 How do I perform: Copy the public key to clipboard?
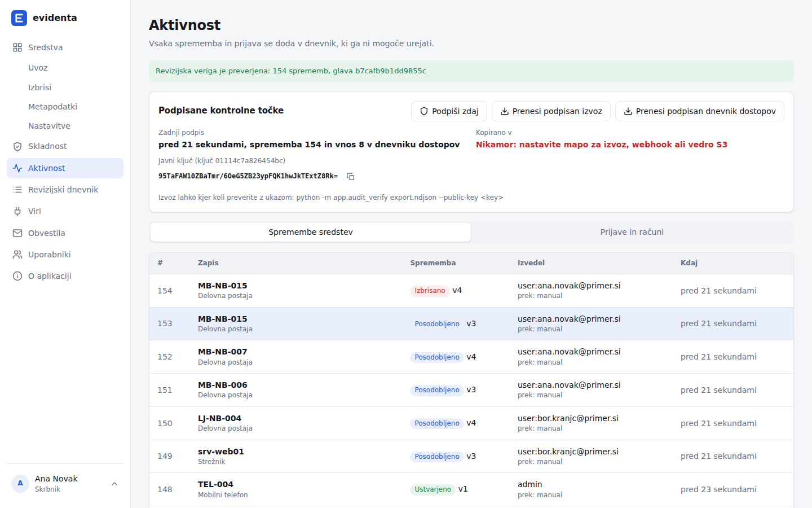350,177
